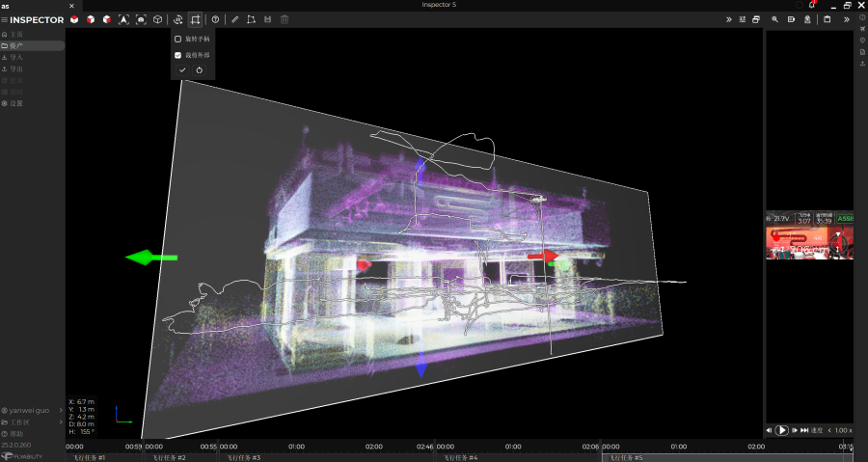Open the help question mark icon

click(x=215, y=19)
